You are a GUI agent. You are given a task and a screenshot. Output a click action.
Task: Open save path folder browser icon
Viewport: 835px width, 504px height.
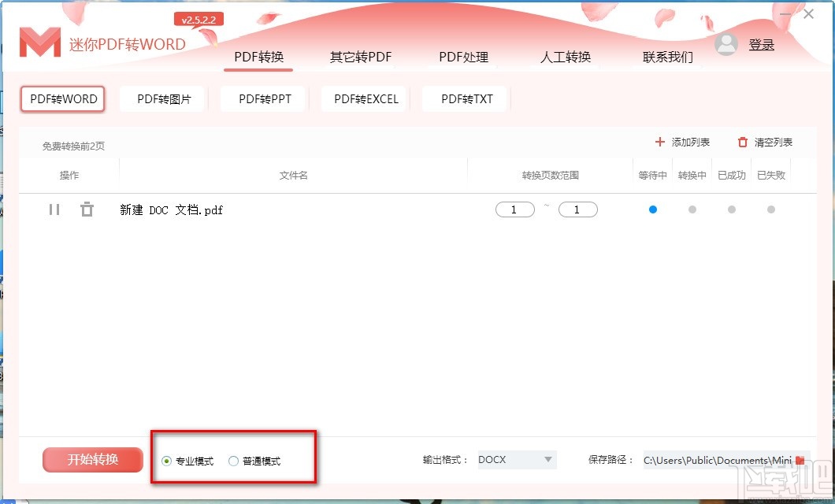click(x=800, y=460)
